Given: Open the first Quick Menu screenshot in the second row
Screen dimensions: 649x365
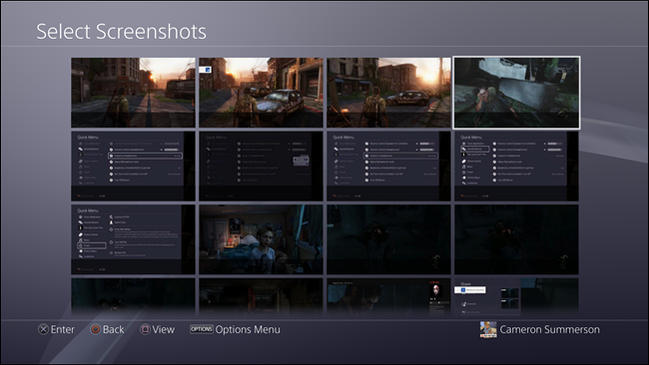Looking at the screenshot, I should point(133,166).
